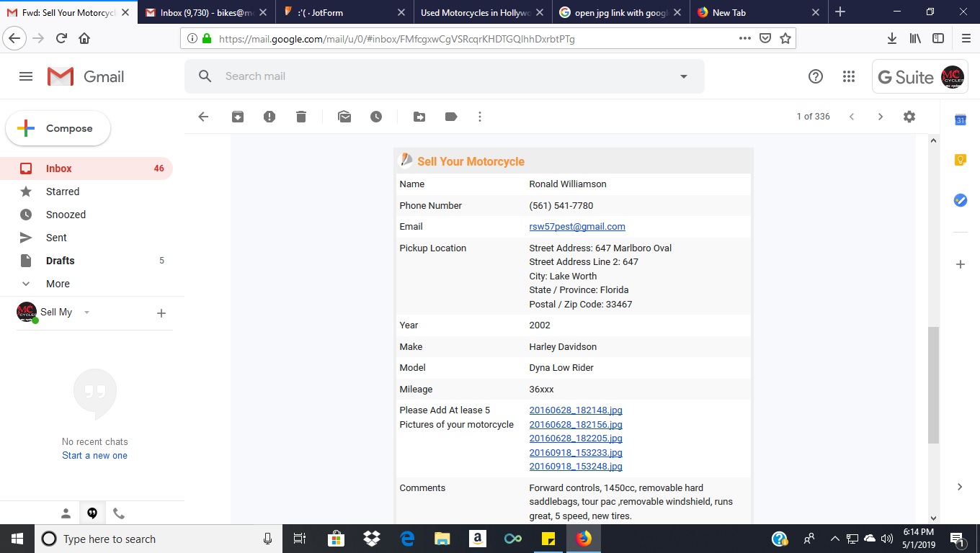Expand More in left sidebar
The height and width of the screenshot is (553, 980).
(x=58, y=284)
